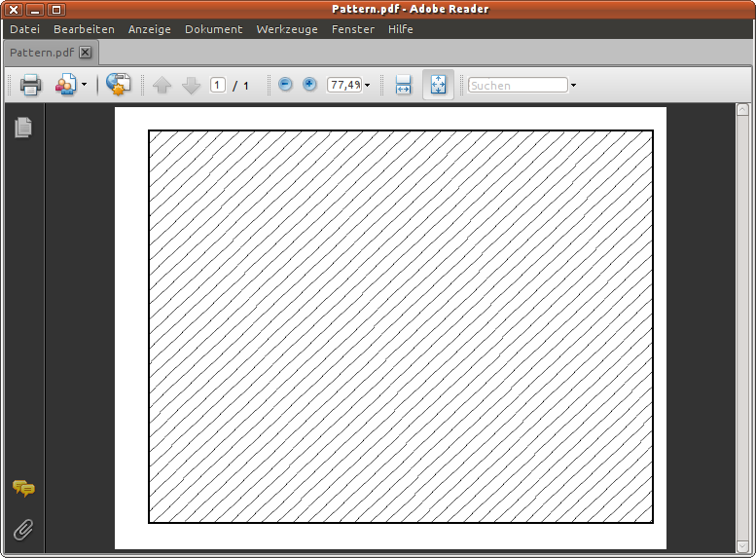Close the Pattern.pdf tab
Viewport: 756px width, 558px height.
pos(86,53)
